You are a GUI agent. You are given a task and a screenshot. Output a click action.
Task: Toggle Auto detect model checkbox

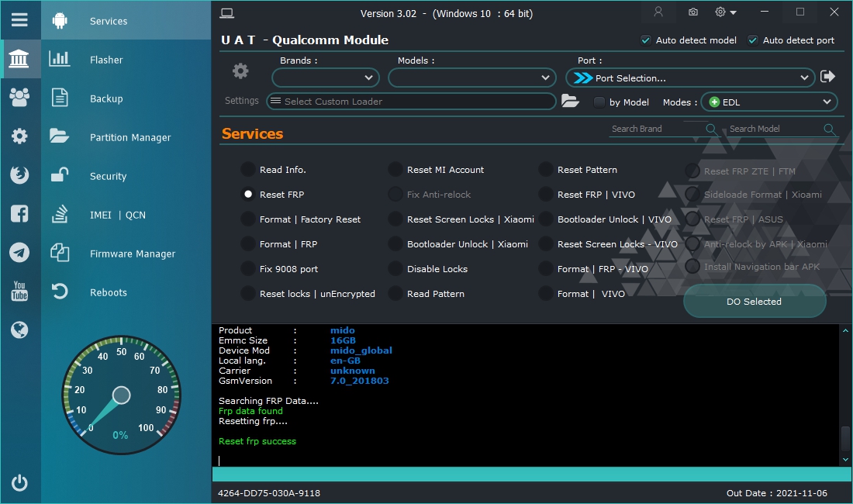pyautogui.click(x=646, y=40)
